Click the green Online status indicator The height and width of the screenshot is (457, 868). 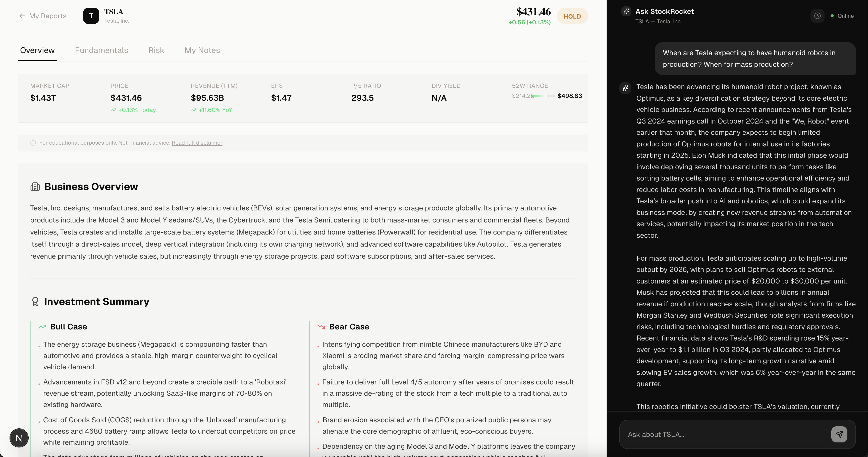[x=832, y=16]
